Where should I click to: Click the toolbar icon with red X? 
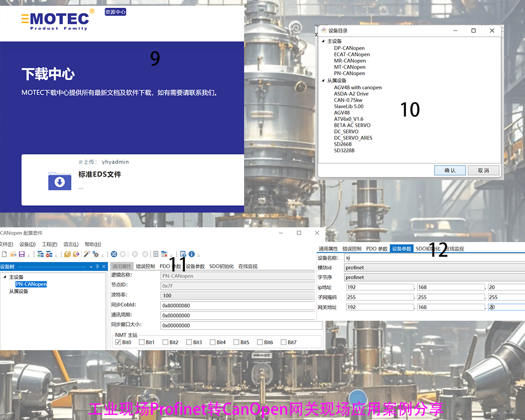(x=164, y=254)
